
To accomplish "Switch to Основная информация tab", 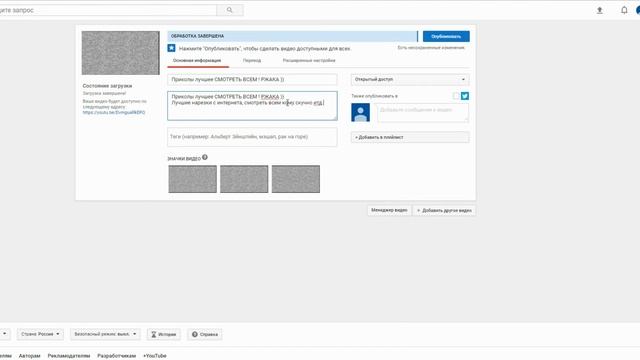I will (x=197, y=60).
